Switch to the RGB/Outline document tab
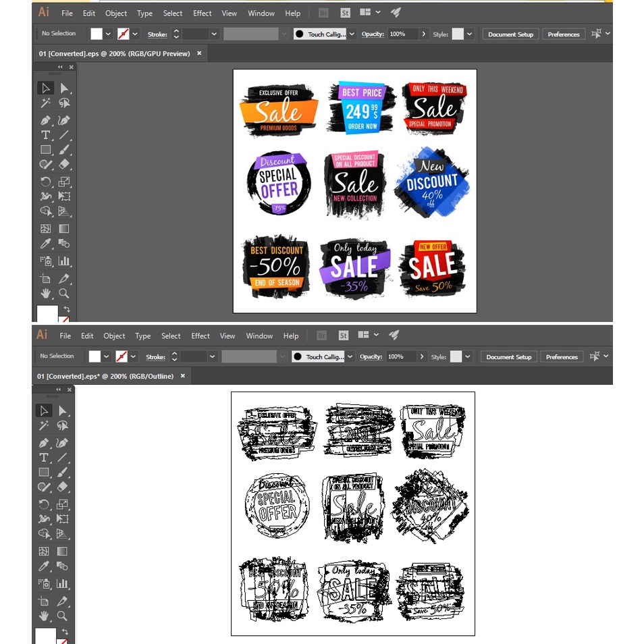644x644 pixels. pos(105,376)
